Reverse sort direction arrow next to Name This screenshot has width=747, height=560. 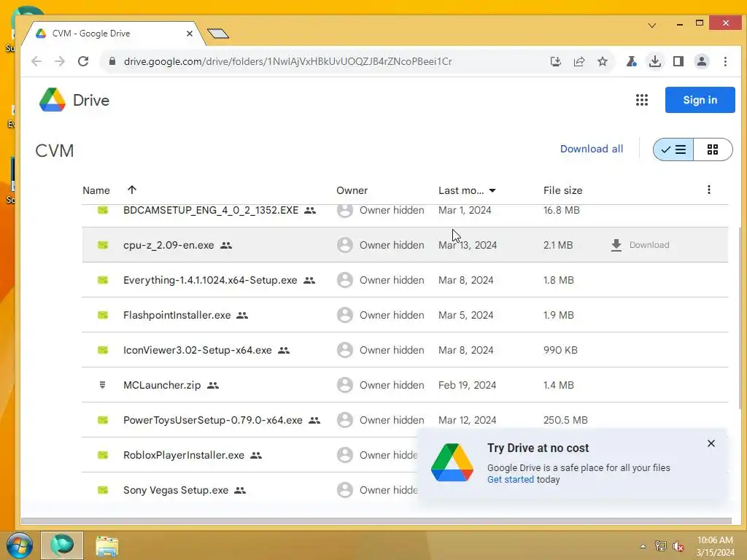click(x=132, y=190)
